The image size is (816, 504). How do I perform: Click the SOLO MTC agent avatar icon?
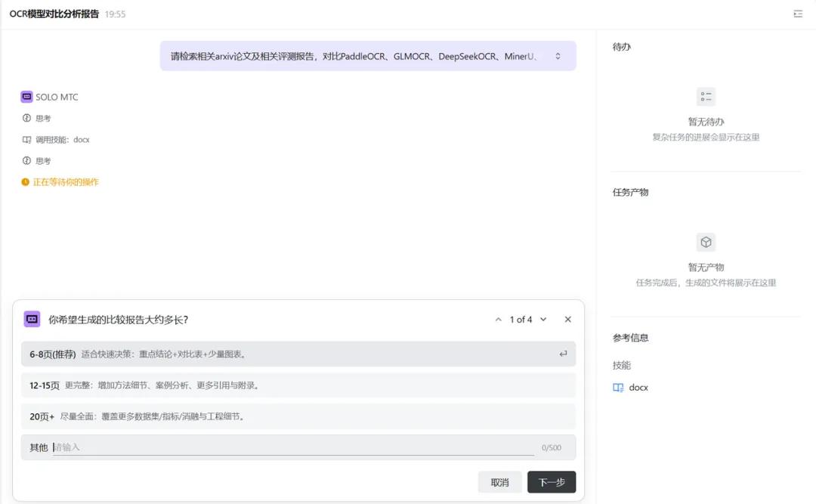[x=26, y=97]
